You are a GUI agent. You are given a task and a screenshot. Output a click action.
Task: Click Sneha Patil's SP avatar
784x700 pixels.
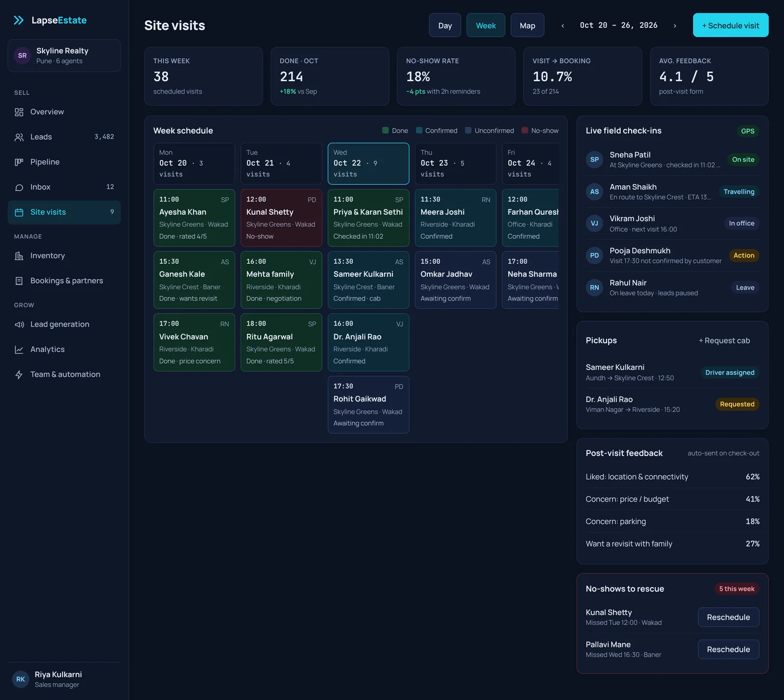coord(594,159)
